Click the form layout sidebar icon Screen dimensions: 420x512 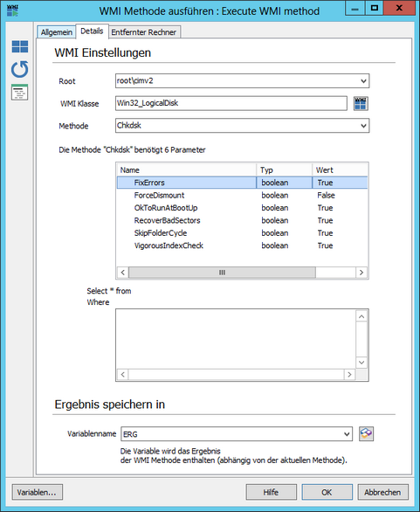click(x=20, y=92)
